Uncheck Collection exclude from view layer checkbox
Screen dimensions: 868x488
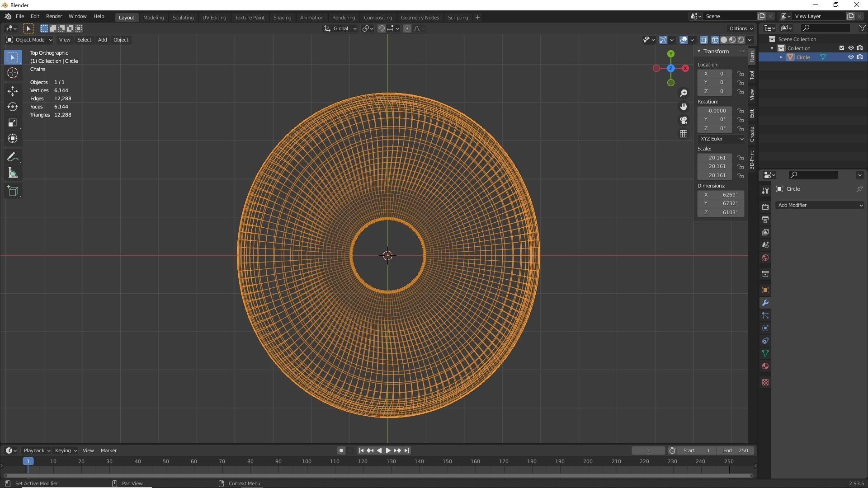[842, 48]
